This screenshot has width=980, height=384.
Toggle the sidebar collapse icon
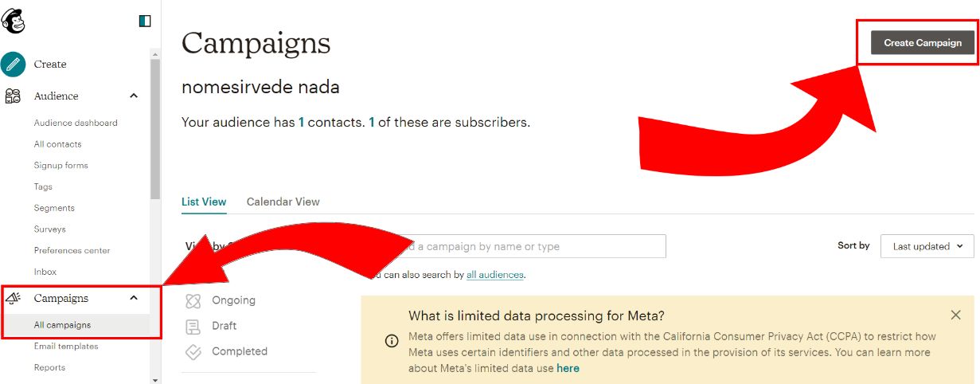click(144, 21)
